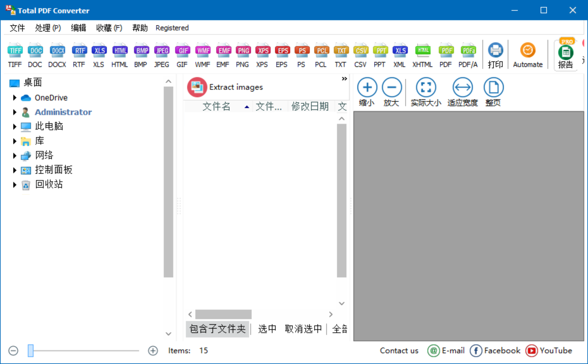The width and height of the screenshot is (588, 364).
Task: Expand the OneDrive tree node
Action: click(x=15, y=98)
